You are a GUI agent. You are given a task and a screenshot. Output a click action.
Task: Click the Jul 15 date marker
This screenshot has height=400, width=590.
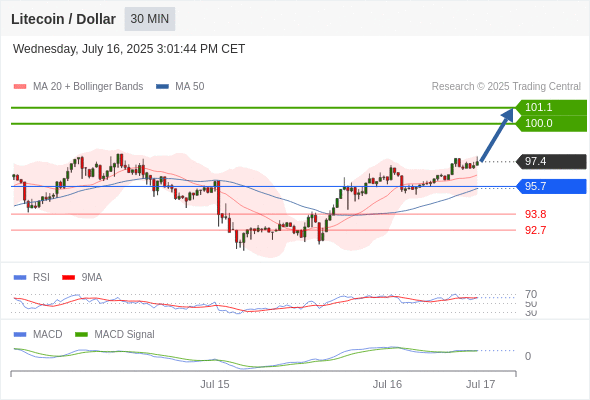(x=214, y=384)
